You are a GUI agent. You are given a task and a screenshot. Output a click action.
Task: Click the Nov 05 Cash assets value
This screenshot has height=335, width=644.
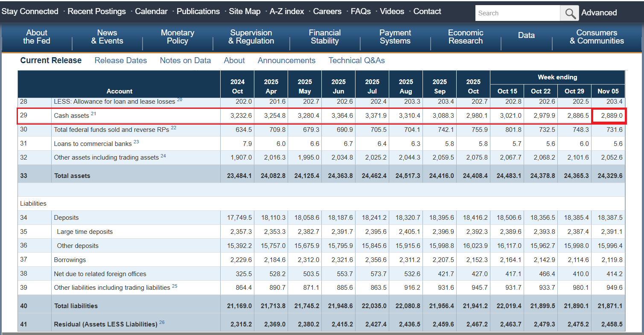(x=612, y=116)
